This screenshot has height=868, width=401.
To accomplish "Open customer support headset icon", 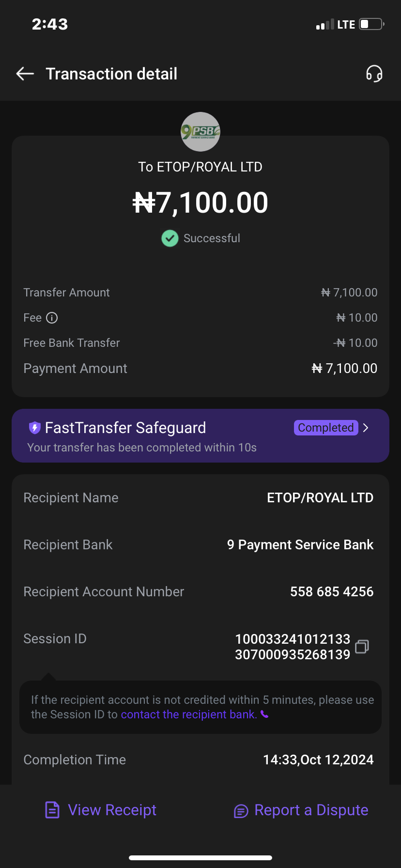I will (x=374, y=74).
